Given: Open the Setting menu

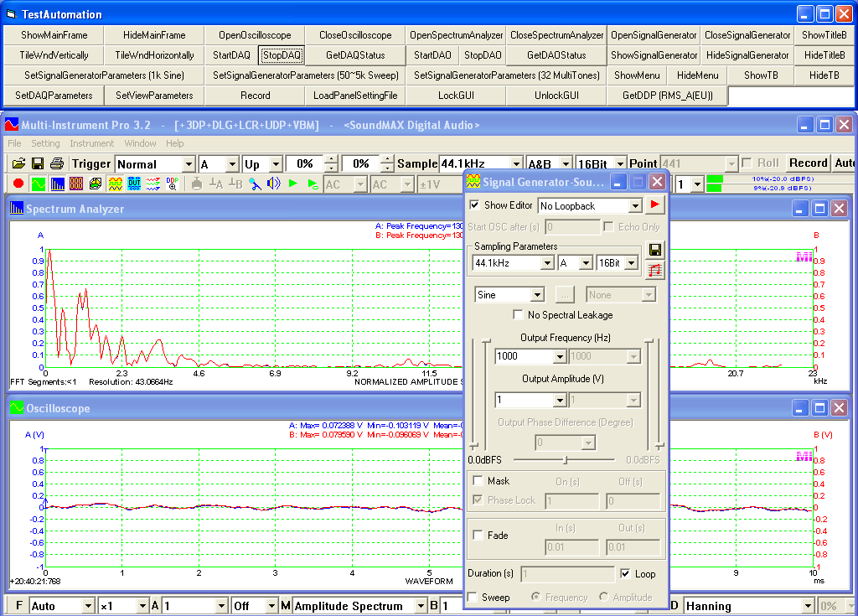Looking at the screenshot, I should pyautogui.click(x=45, y=143).
